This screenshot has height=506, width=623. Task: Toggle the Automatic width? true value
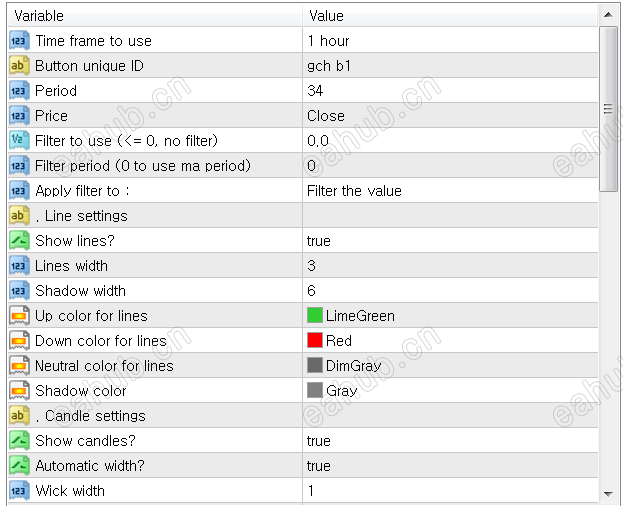pyautogui.click(x=319, y=466)
